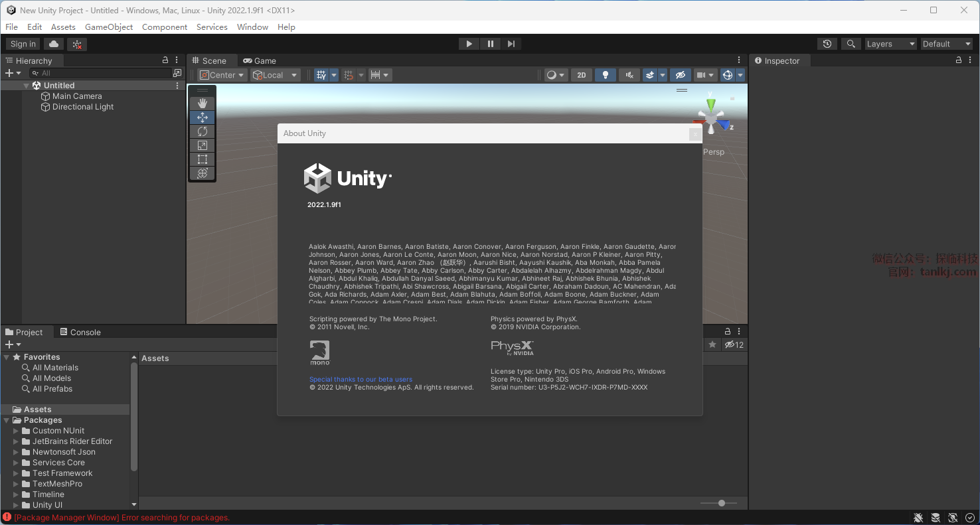980x525 pixels.
Task: Switch to the Console tab
Action: click(80, 332)
